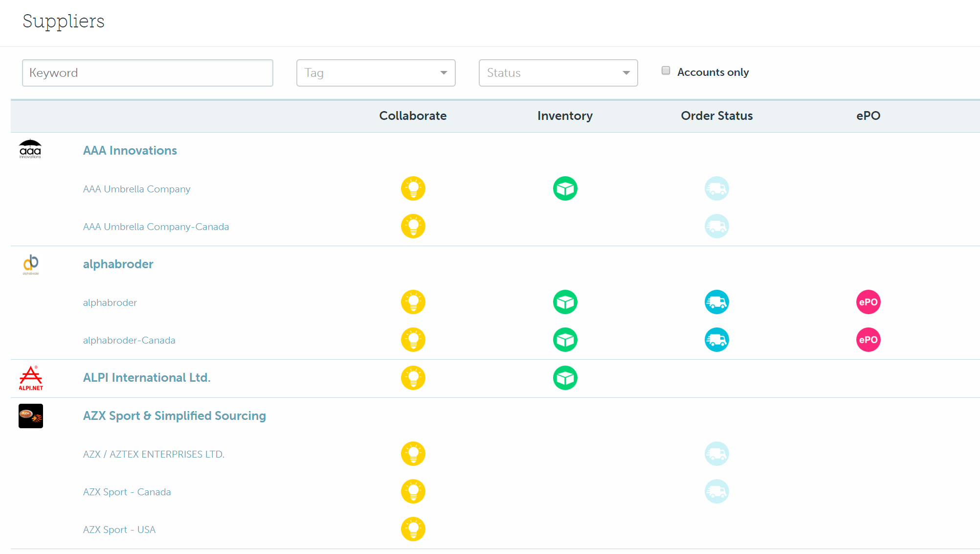Click the Order Status icon for AZX Sport - Canada
980x554 pixels.
716,491
